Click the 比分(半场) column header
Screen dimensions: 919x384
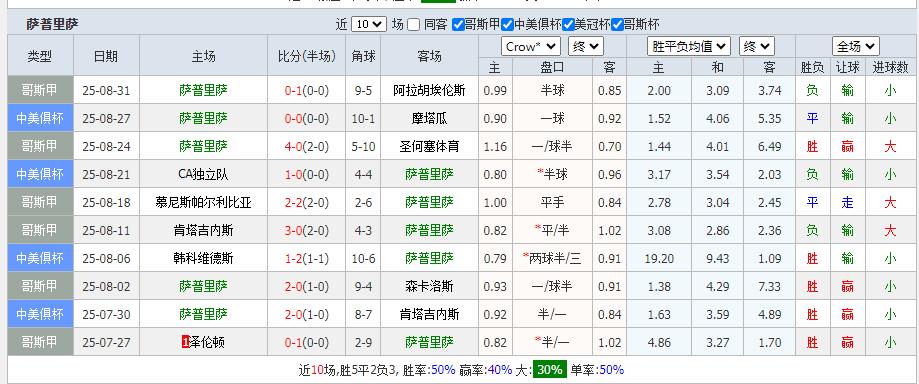[x=307, y=56]
